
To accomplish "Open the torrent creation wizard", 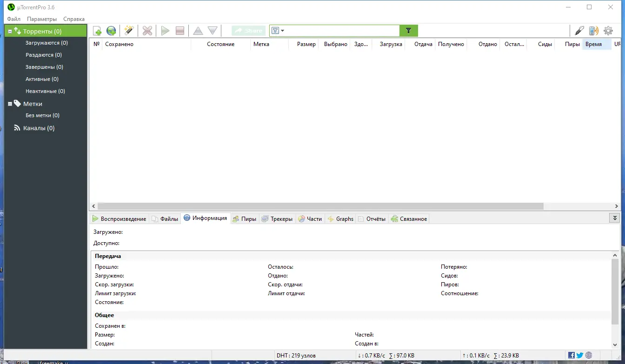I will [129, 30].
